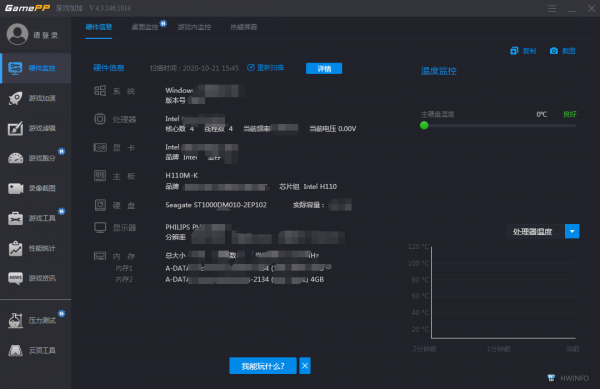Open the 硬件监控 hardware monitor section
Viewport: 600px width, 389px height.
[36, 68]
